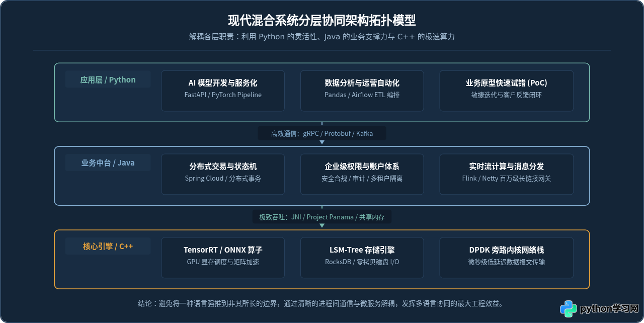This screenshot has width=644, height=323.
Task: Click the 极致吞吐：JNI / Project Panama label
Action: pos(322,217)
